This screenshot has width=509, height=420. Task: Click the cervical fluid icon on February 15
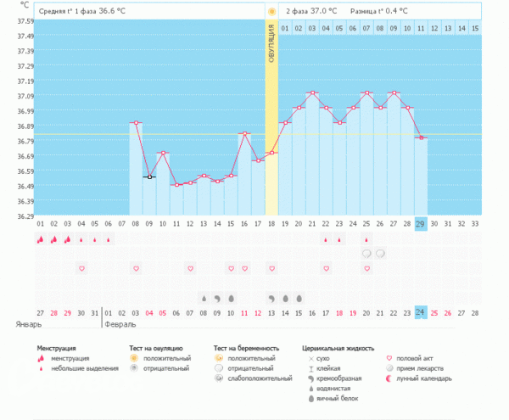coord(299,298)
